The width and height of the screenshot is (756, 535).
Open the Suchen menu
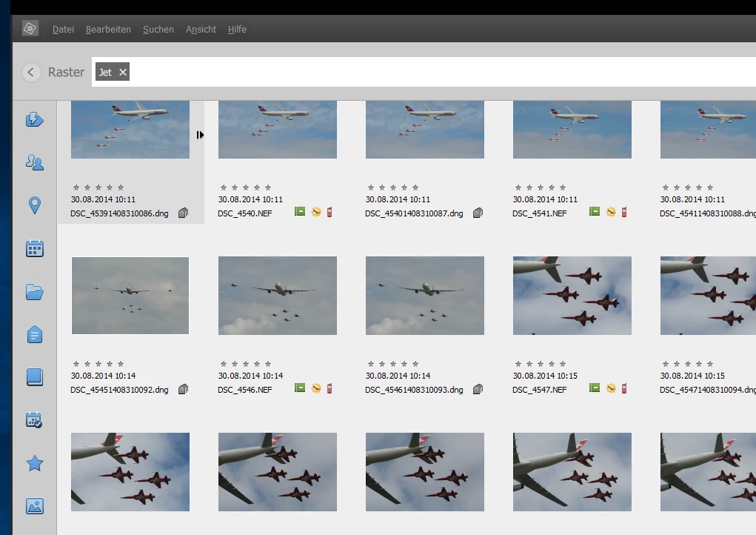(158, 30)
